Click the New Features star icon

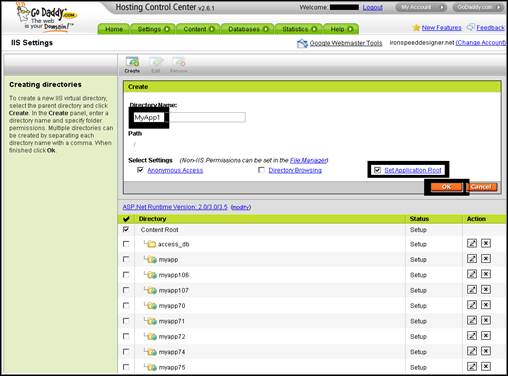(416, 28)
